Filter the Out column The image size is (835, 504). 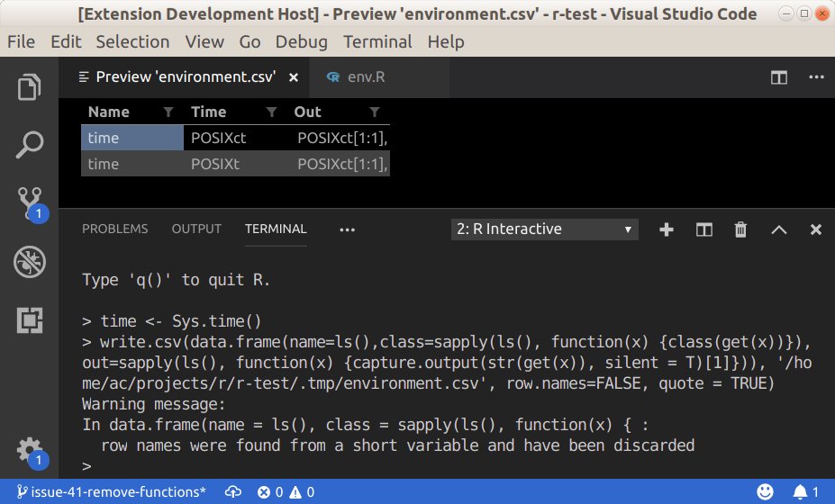pos(375,112)
